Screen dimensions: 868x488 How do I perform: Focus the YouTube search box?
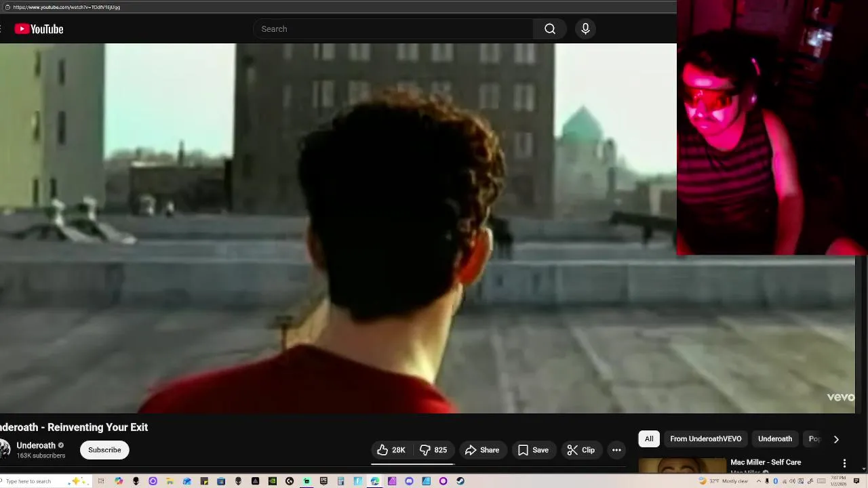click(393, 29)
